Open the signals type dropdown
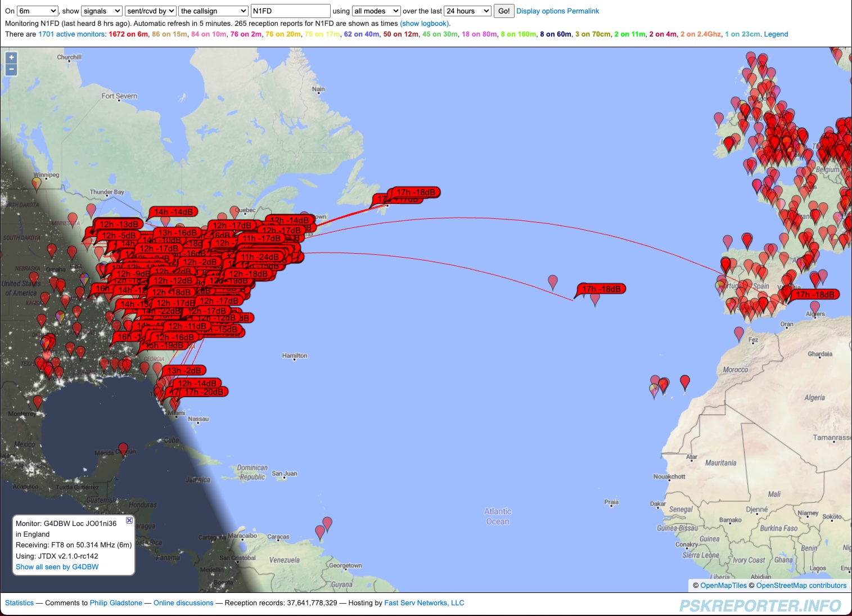Screen dimensions: 852x616 (102, 11)
